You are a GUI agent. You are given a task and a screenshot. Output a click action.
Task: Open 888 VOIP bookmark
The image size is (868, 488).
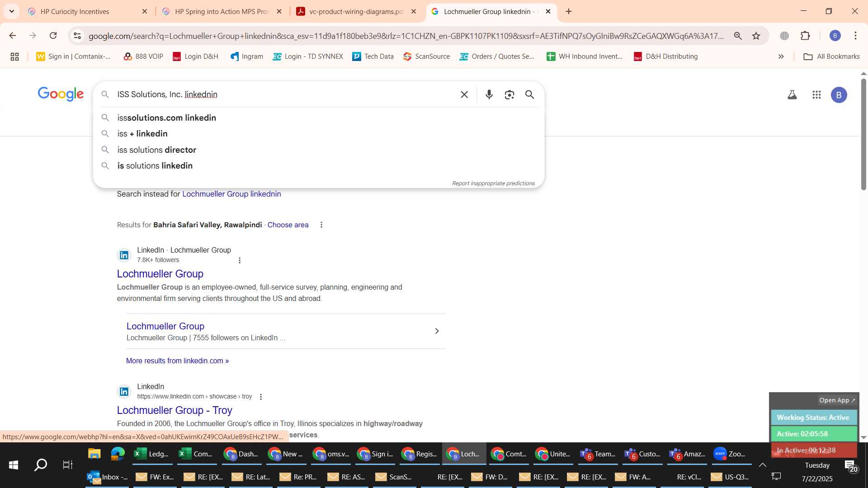[143, 56]
